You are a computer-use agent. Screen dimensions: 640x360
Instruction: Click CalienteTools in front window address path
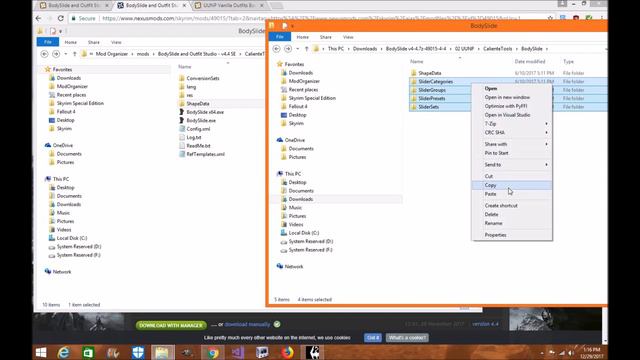pos(497,49)
